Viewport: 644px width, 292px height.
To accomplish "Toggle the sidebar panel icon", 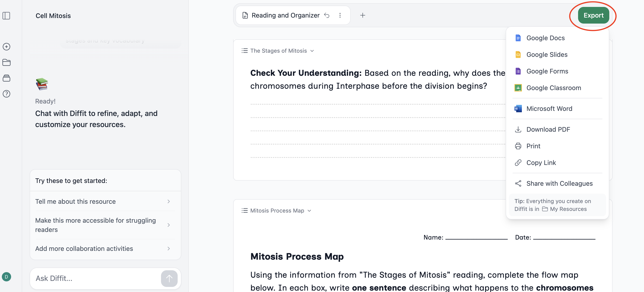I will (6, 16).
